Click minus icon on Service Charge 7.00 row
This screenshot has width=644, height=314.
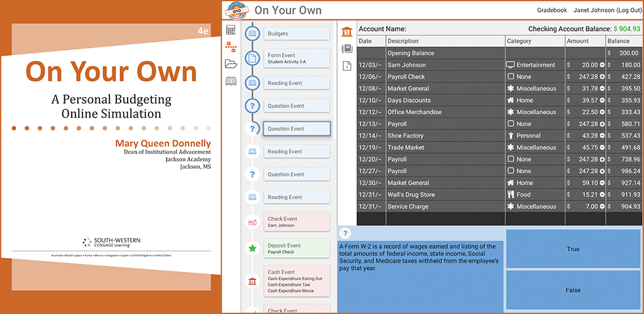602,207
